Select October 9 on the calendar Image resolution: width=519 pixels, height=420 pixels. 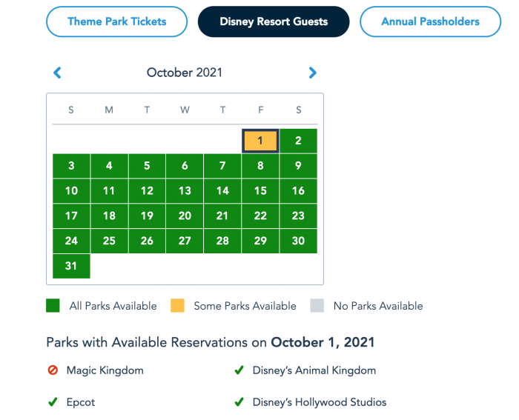point(298,166)
